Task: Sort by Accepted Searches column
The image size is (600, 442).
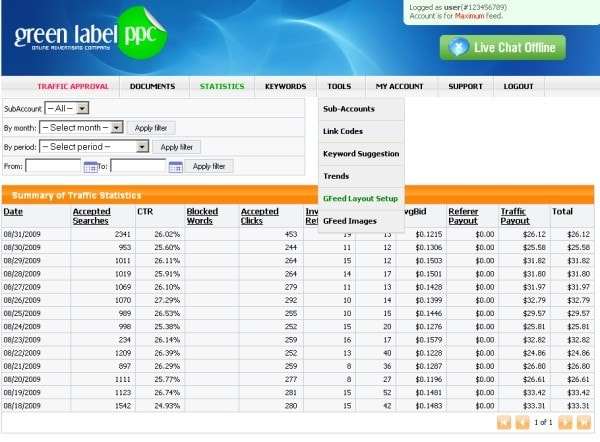Action: coord(91,216)
